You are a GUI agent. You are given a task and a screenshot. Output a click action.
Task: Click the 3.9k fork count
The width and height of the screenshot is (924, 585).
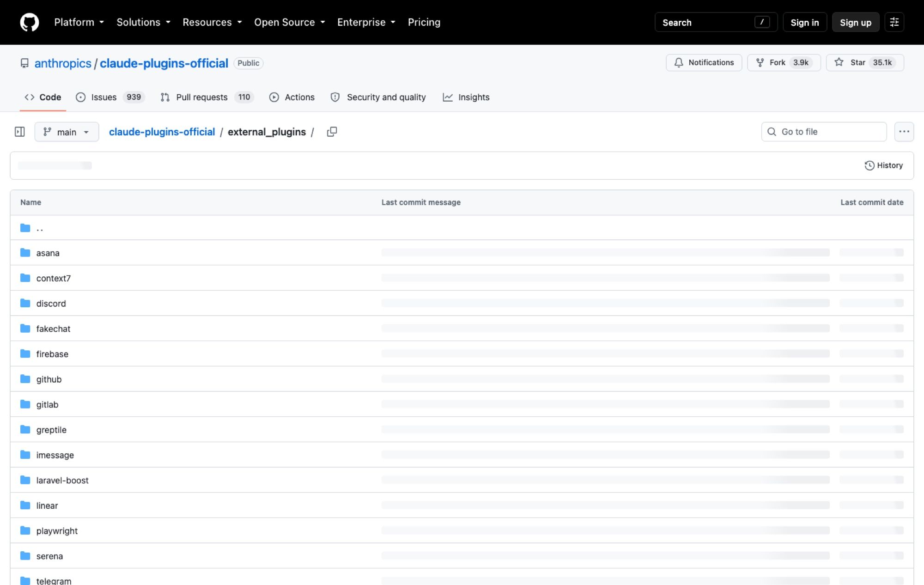tap(801, 62)
